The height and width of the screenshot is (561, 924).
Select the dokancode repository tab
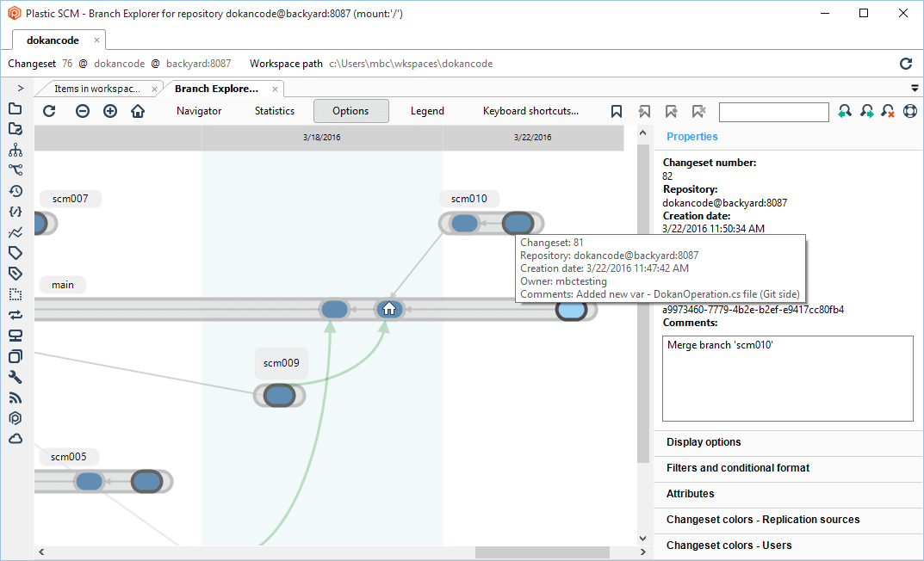tap(52, 40)
